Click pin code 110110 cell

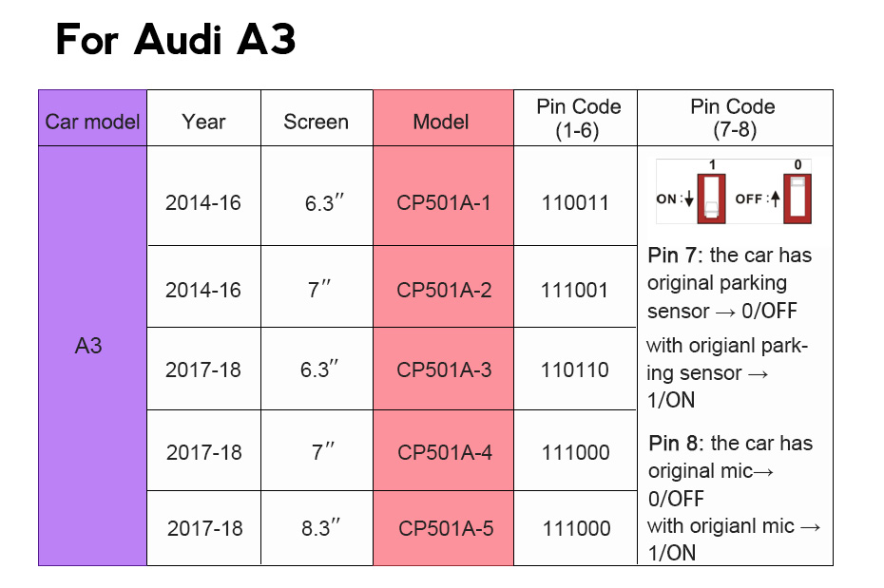coord(576,369)
